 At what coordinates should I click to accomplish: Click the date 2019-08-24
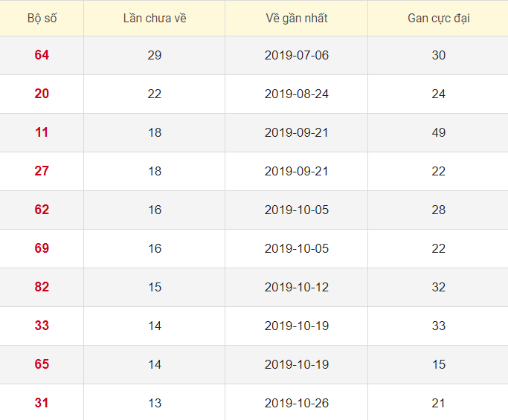point(296,94)
